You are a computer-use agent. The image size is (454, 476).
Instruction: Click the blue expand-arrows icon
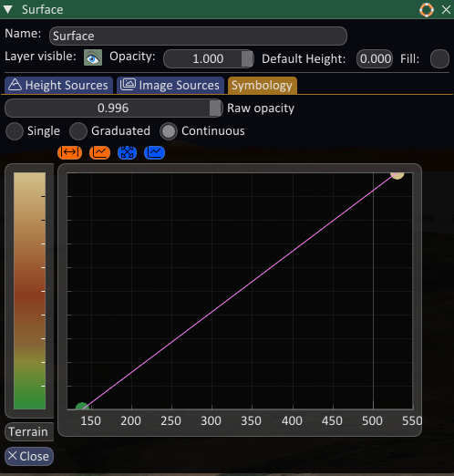click(x=127, y=152)
